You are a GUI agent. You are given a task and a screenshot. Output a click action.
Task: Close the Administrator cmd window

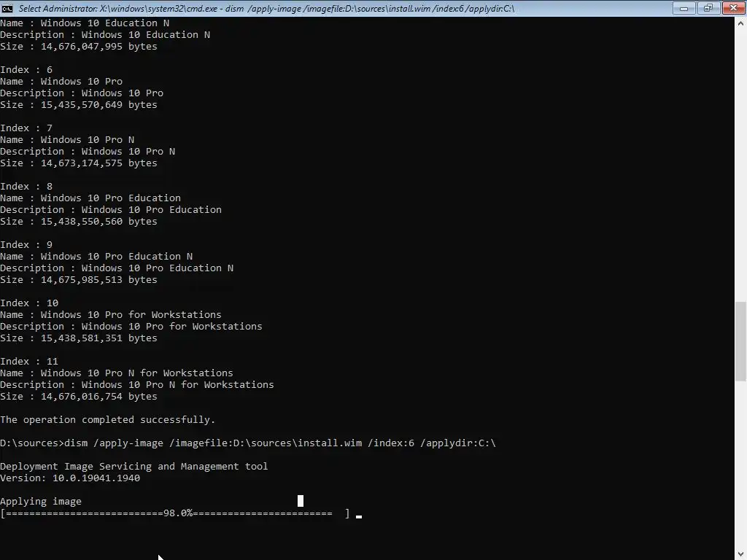point(734,8)
